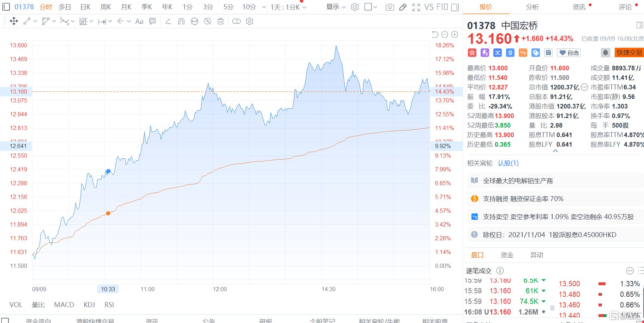Image resolution: width=644 pixels, height=323 pixels.
Task: Click the fullscreen expand icon
Action: (x=416, y=7)
